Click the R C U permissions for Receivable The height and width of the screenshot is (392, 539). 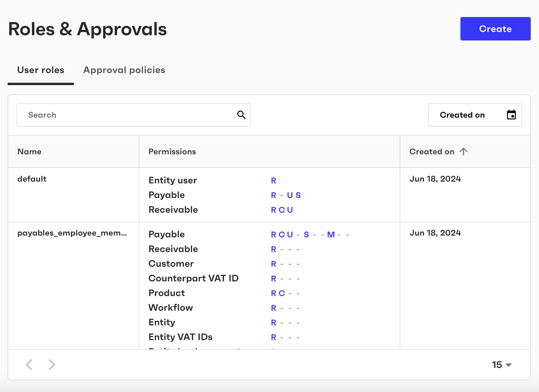click(x=282, y=209)
